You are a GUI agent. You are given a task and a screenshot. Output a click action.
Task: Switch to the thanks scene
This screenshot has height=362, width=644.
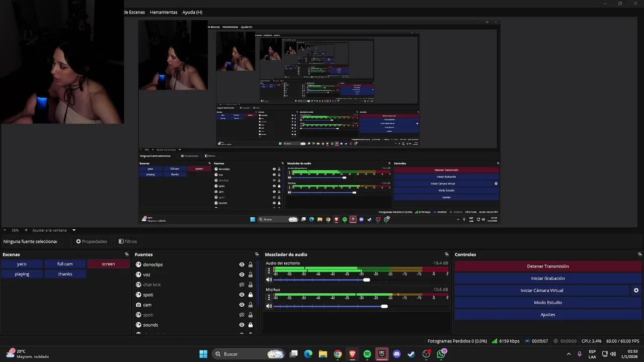65,274
